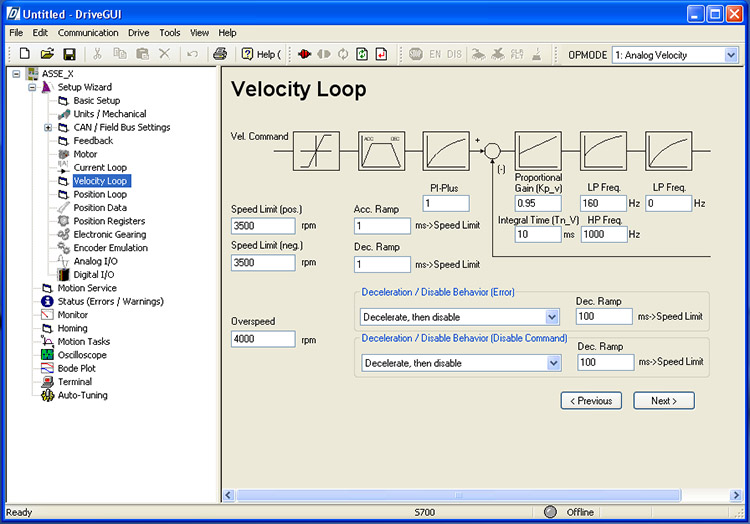Click the Next button

click(x=664, y=401)
